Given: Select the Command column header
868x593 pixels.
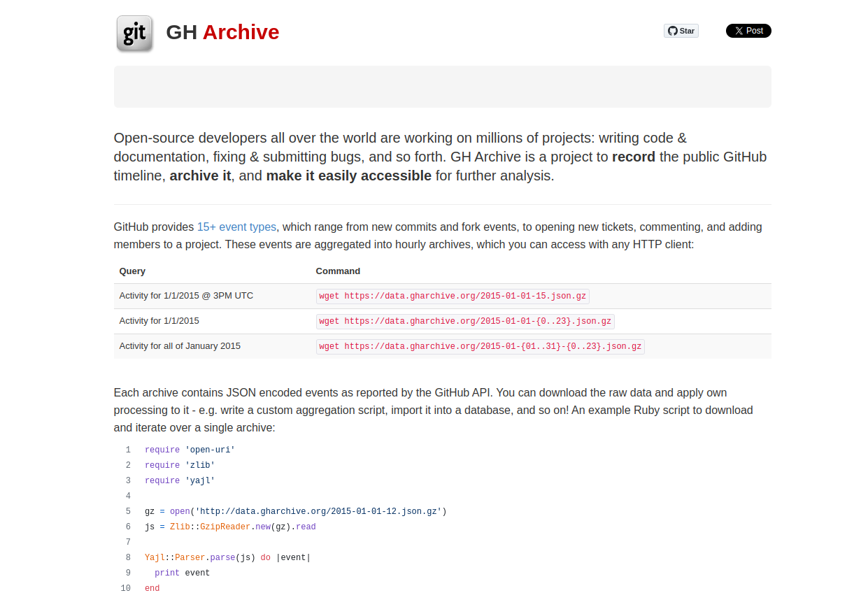Looking at the screenshot, I should tap(338, 271).
